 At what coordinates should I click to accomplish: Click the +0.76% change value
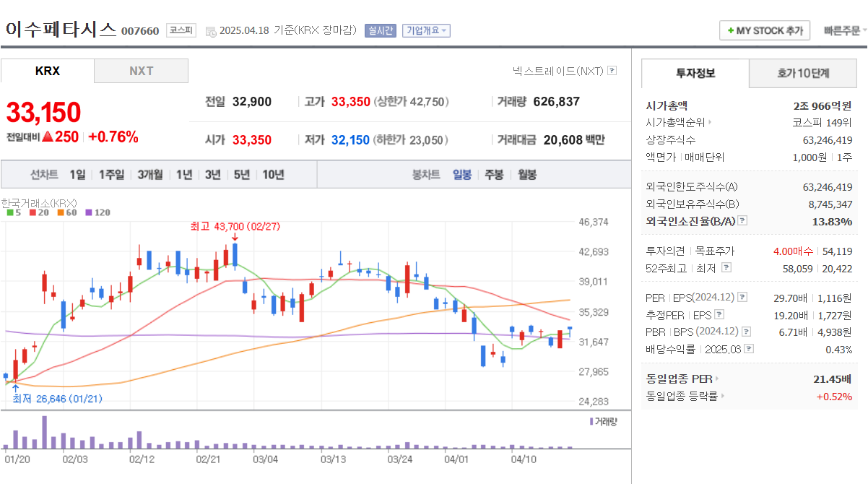pos(113,137)
